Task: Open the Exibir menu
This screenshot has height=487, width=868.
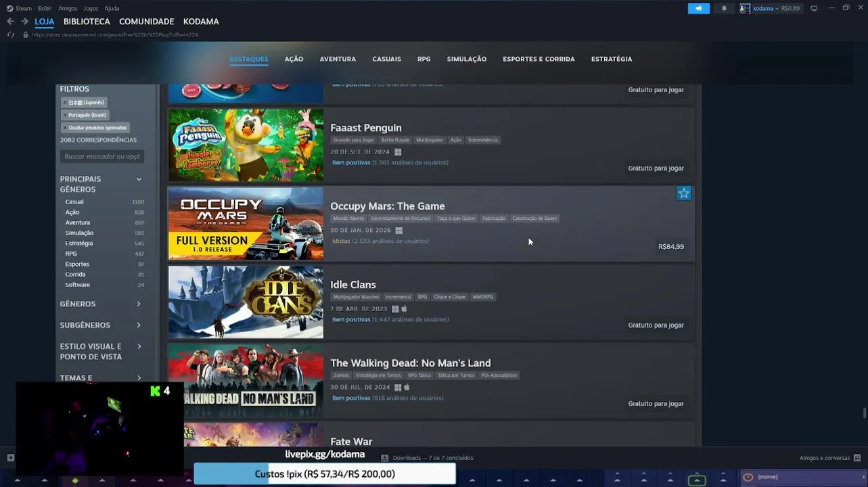Action: point(45,8)
